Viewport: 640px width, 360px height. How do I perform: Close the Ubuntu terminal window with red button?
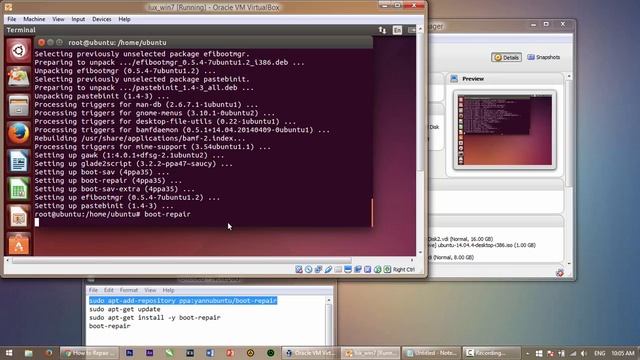tap(41, 42)
